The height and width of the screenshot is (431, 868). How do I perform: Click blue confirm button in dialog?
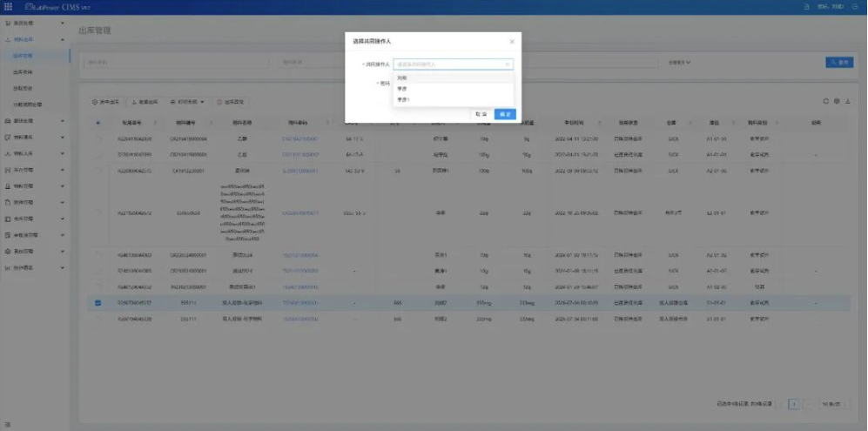pyautogui.click(x=505, y=114)
